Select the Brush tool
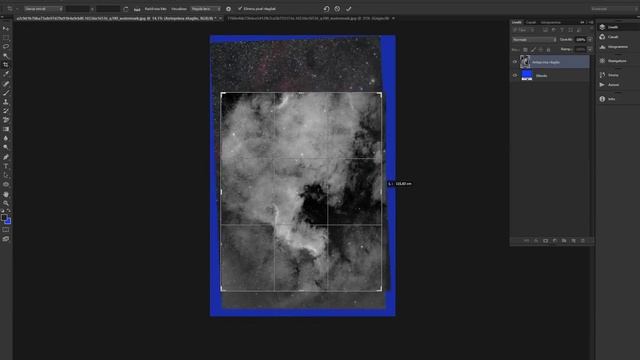Image resolution: width=640 pixels, height=360 pixels. tap(6, 93)
